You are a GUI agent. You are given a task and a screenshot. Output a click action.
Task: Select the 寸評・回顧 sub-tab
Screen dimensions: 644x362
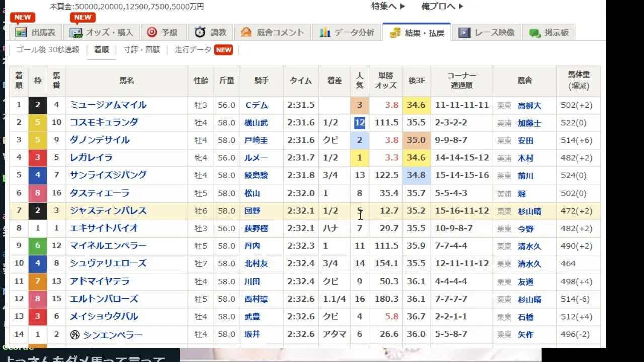(142, 50)
